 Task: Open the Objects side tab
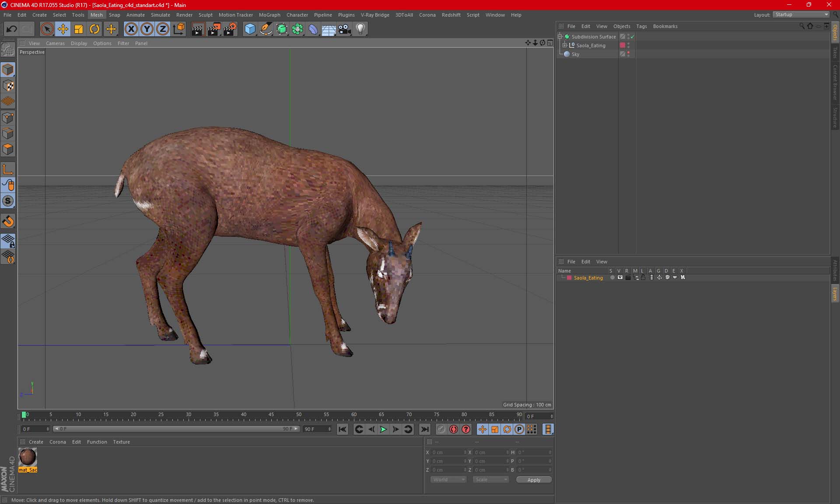click(835, 32)
